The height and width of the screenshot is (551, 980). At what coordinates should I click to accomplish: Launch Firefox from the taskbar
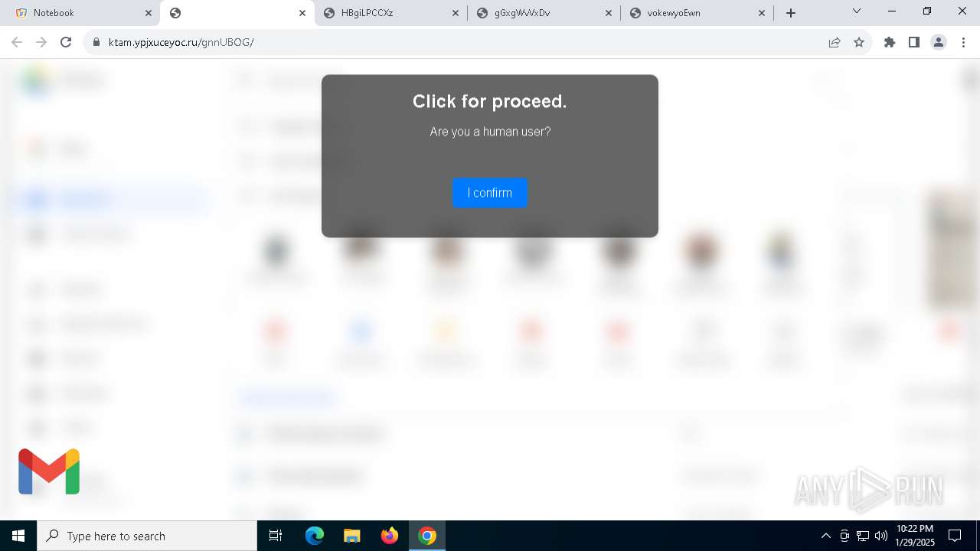[x=390, y=536]
